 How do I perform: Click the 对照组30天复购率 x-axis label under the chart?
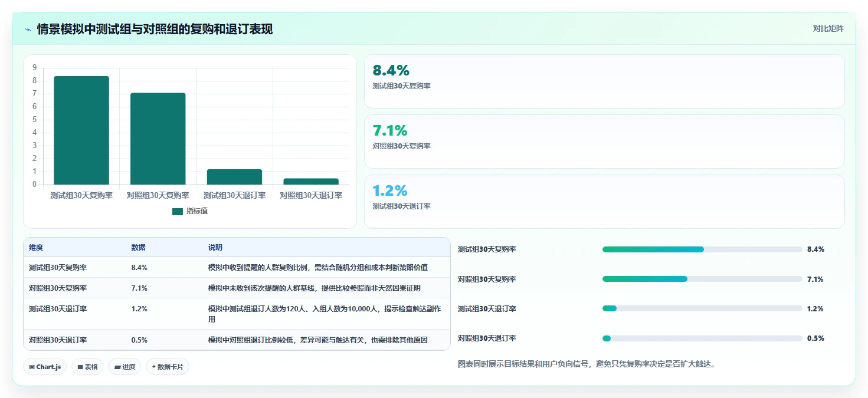pos(158,195)
